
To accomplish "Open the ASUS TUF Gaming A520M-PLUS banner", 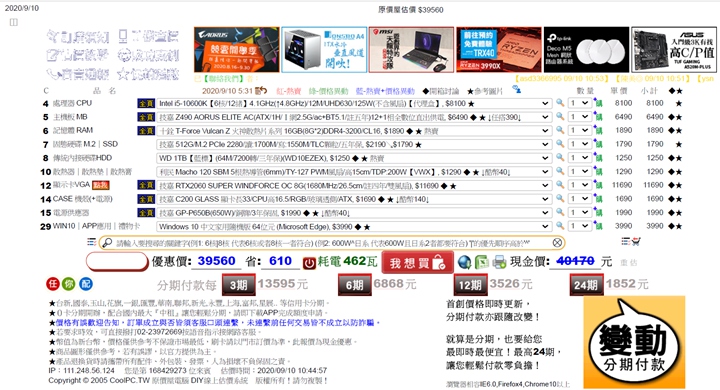I will (674, 50).
